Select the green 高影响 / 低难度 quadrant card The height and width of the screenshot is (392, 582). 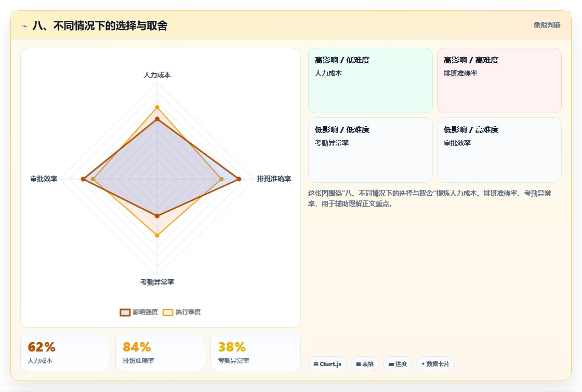coord(371,80)
